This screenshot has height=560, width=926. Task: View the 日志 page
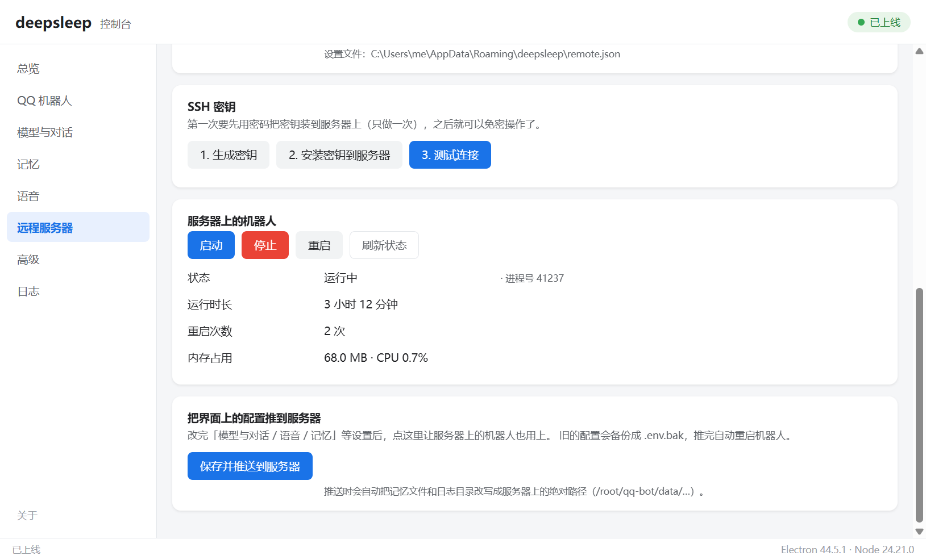[78, 291]
